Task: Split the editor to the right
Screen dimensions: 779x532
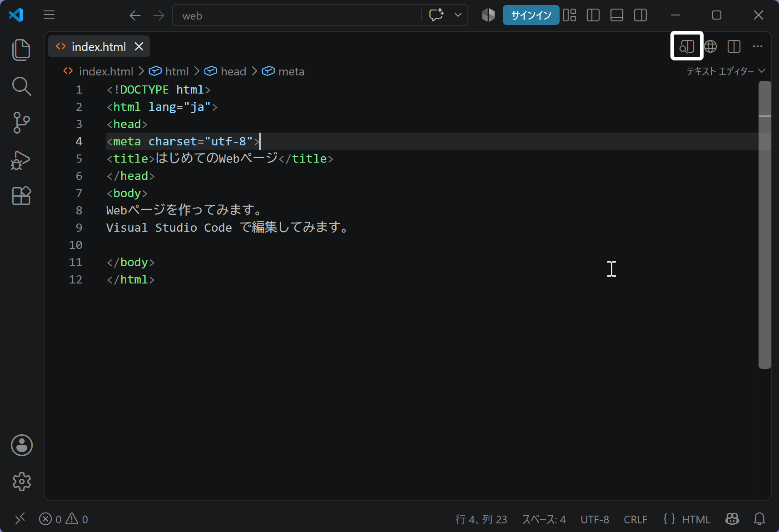Action: point(734,46)
